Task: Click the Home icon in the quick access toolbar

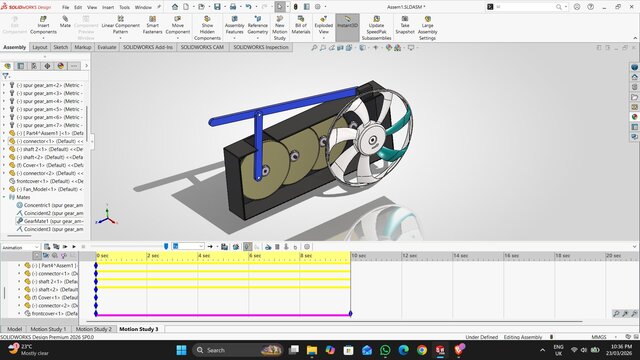Action: pos(175,7)
